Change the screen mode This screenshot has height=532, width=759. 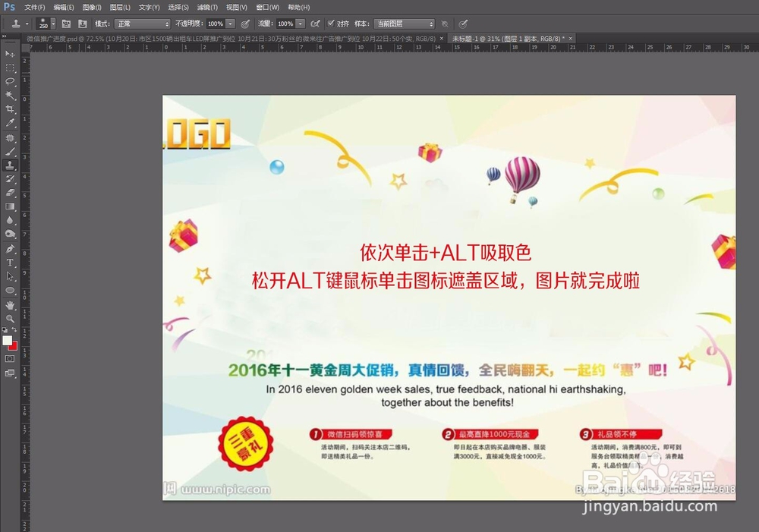pyautogui.click(x=10, y=373)
